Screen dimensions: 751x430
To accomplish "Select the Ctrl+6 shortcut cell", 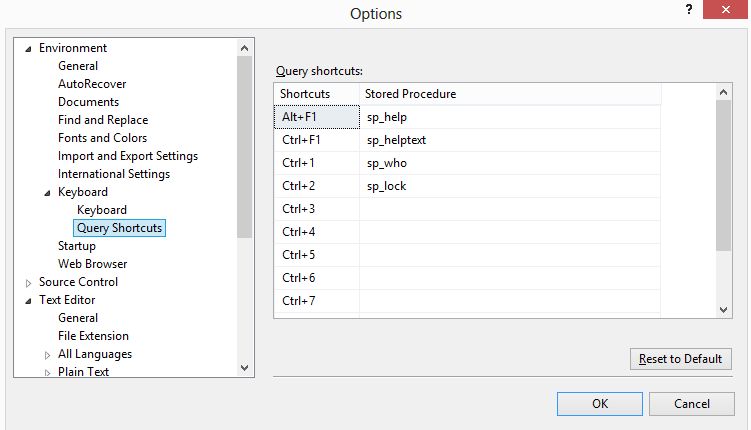I will click(x=317, y=278).
